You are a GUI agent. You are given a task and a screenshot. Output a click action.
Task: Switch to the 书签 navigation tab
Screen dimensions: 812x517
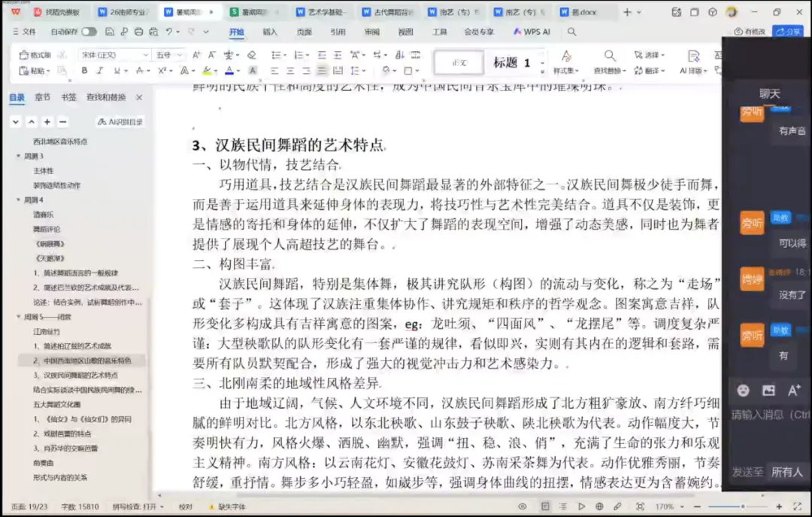click(x=68, y=97)
